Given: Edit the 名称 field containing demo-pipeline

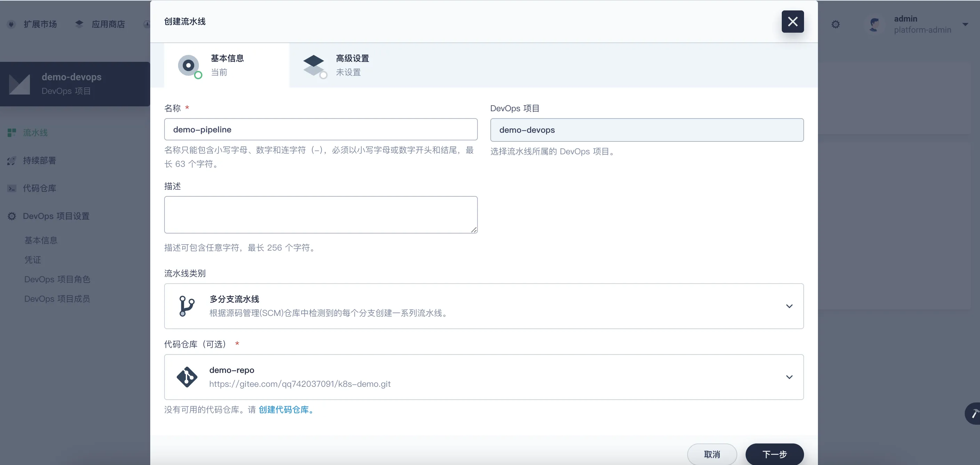Looking at the screenshot, I should 321,130.
